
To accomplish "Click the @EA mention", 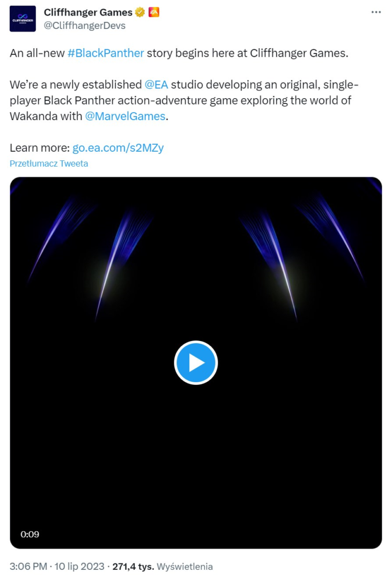I will click(x=156, y=85).
